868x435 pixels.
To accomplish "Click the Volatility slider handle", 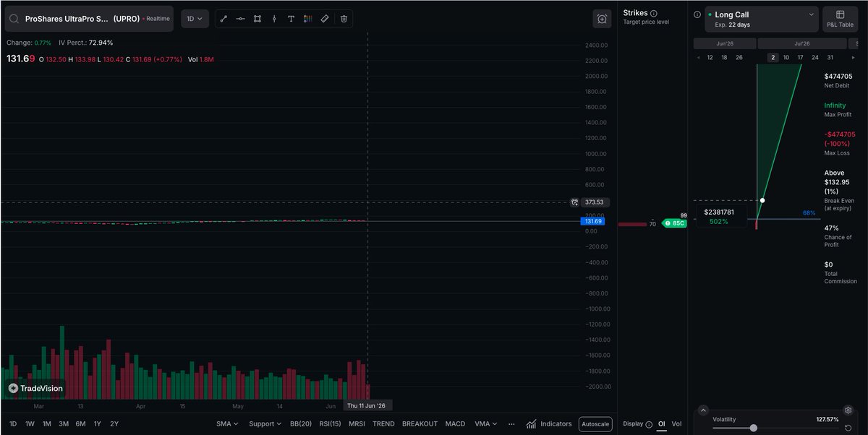I will click(x=754, y=428).
